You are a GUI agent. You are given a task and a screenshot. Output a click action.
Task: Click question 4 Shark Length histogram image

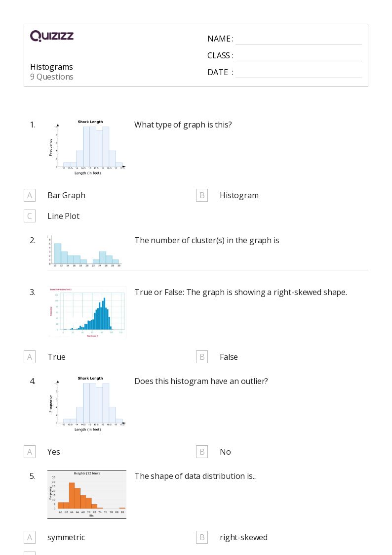click(x=87, y=404)
